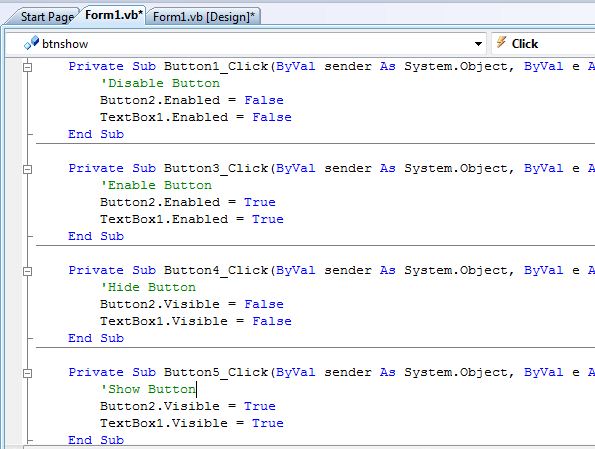Click line Button2.Visible = True
Image resolution: width=595 pixels, height=449 pixels.
point(188,406)
